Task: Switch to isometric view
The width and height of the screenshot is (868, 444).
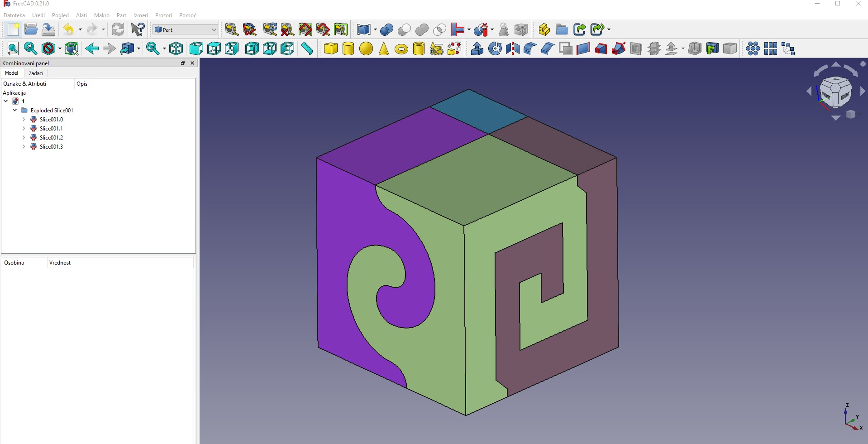Action: pos(176,48)
